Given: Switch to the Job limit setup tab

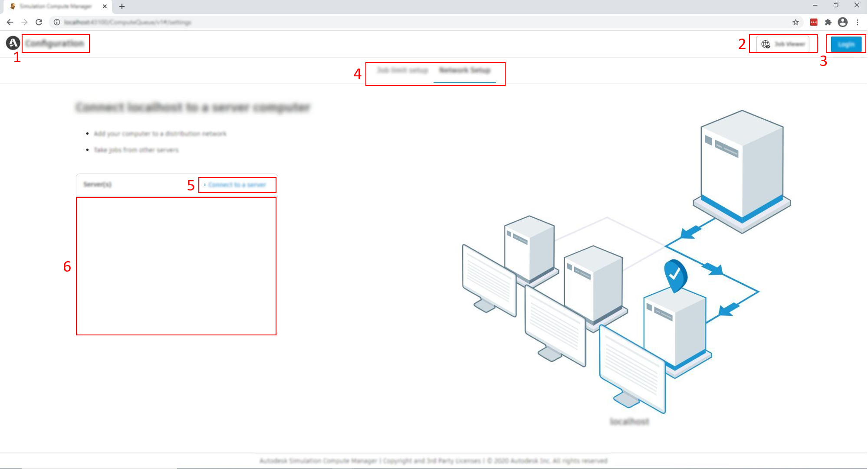Looking at the screenshot, I should click(x=402, y=70).
